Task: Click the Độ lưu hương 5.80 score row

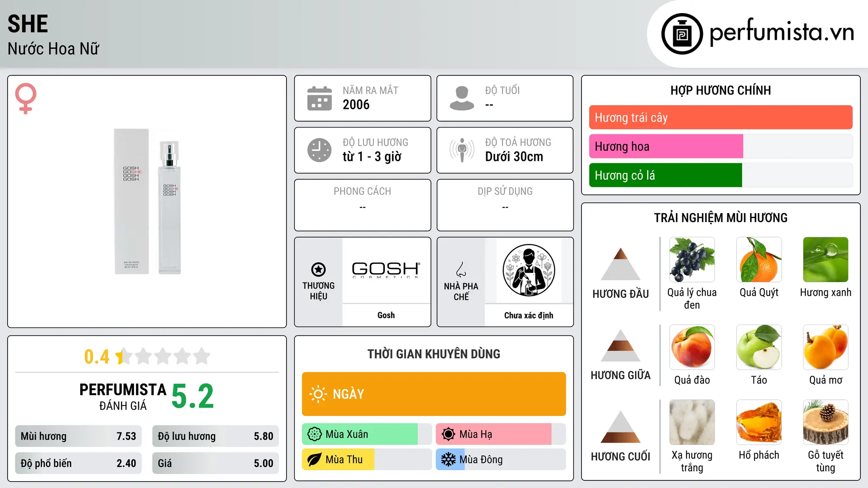Action: (x=215, y=436)
